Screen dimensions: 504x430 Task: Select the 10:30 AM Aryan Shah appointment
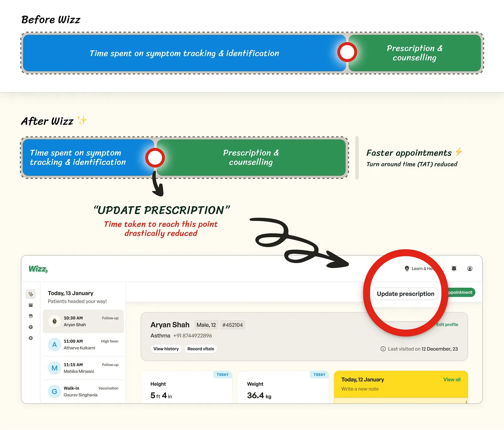pyautogui.click(x=83, y=321)
